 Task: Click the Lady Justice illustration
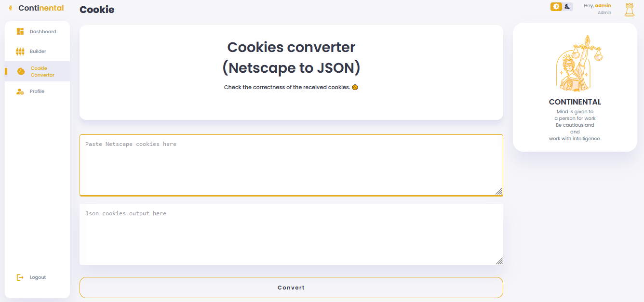tap(575, 64)
